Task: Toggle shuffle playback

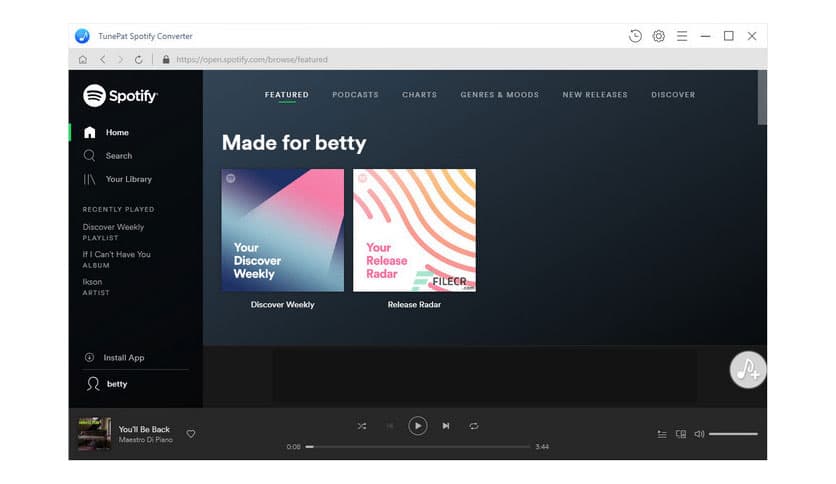Action: 362,426
